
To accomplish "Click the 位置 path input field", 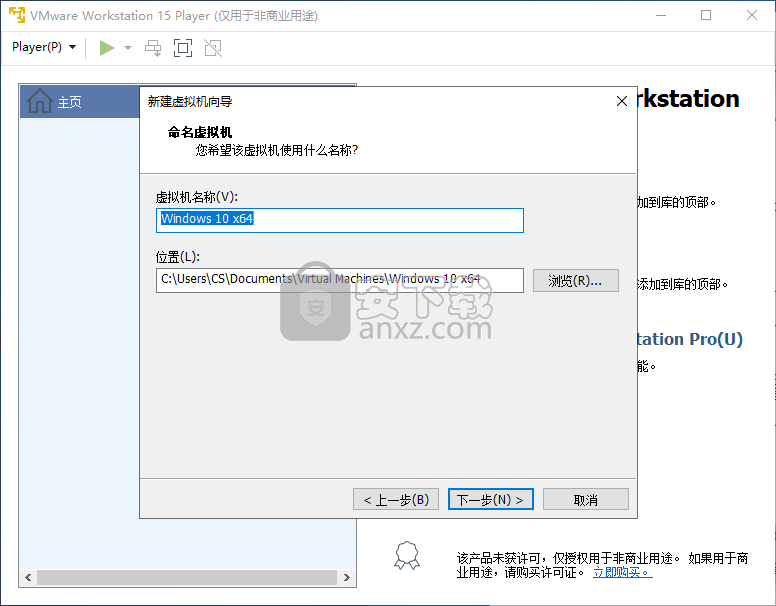I will (x=340, y=280).
